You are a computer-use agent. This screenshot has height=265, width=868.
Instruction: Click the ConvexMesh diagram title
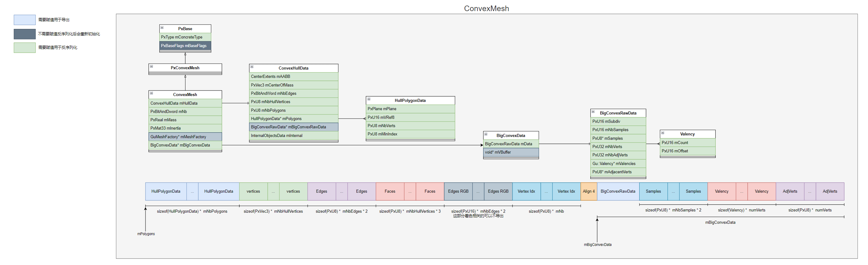pyautogui.click(x=486, y=8)
